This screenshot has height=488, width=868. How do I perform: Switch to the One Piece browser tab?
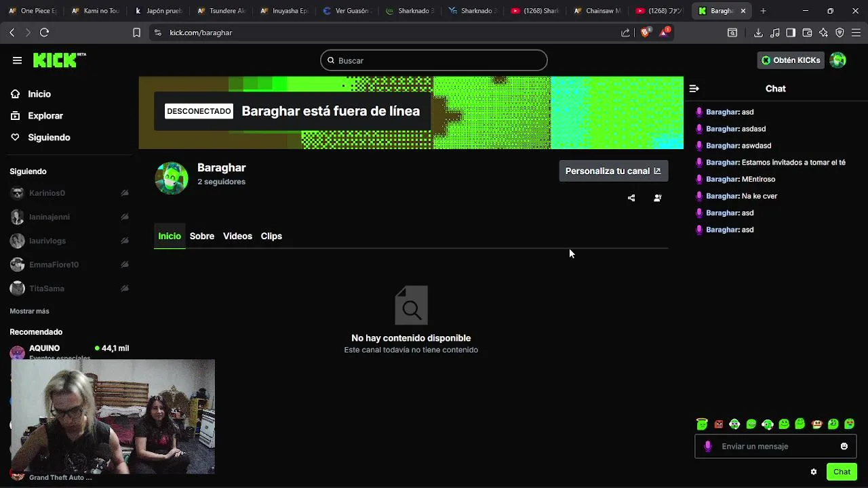pyautogui.click(x=32, y=11)
